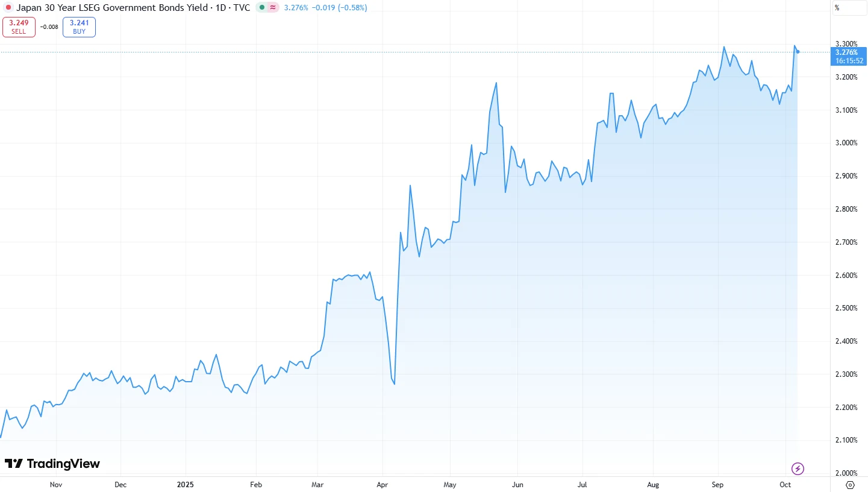Screen dimensions: 868x492
Task: Click the Nov label on time axis
Action: pos(56,485)
